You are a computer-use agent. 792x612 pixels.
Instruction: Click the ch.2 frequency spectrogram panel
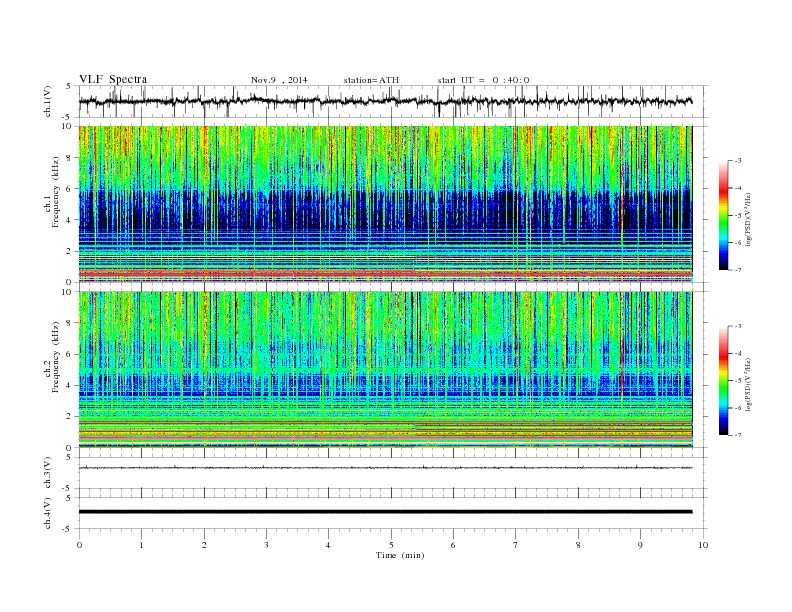[x=385, y=370]
